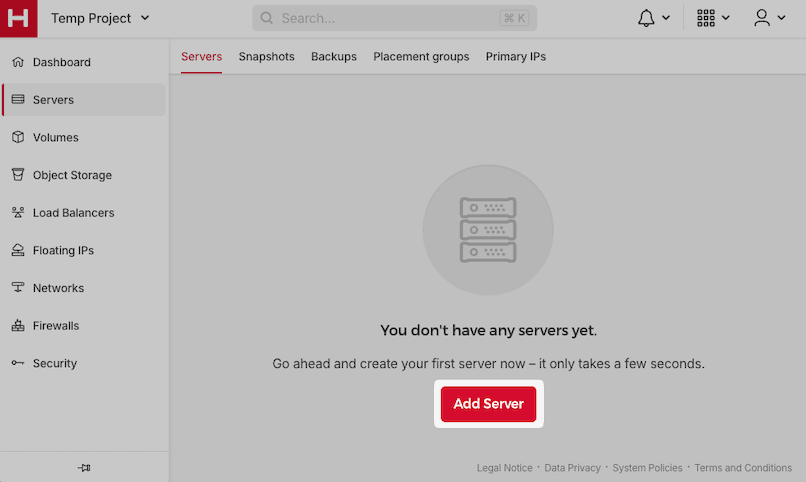
Task: Switch to the Backups tab
Action: point(334,57)
